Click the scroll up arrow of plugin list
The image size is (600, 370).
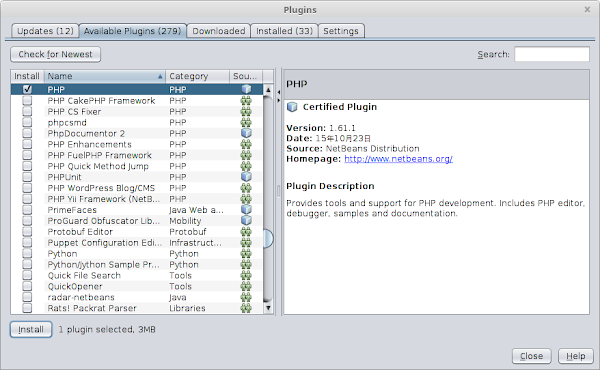pyautogui.click(x=268, y=90)
